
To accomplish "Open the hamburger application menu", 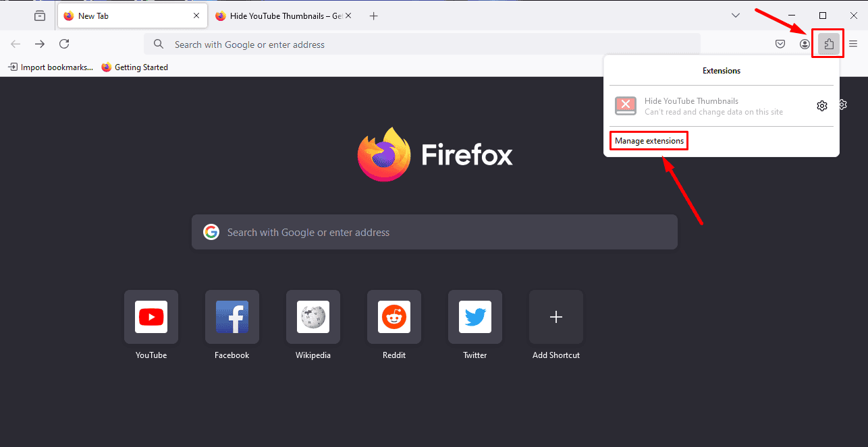I will pyautogui.click(x=853, y=44).
